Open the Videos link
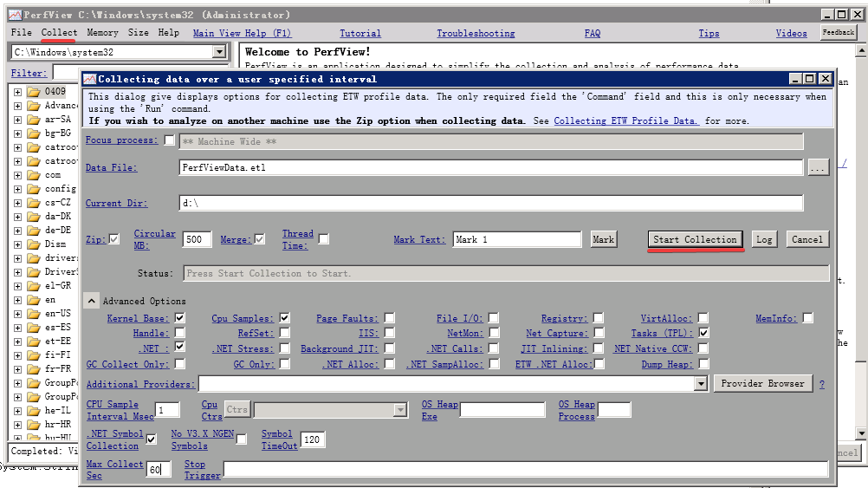The width and height of the screenshot is (868, 488). 792,33
